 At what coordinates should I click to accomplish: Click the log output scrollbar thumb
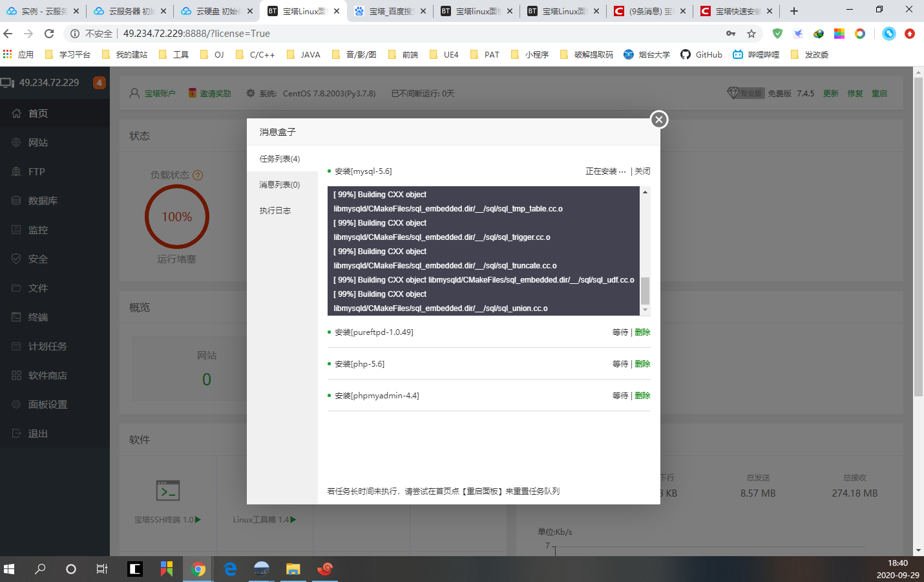pyautogui.click(x=645, y=291)
